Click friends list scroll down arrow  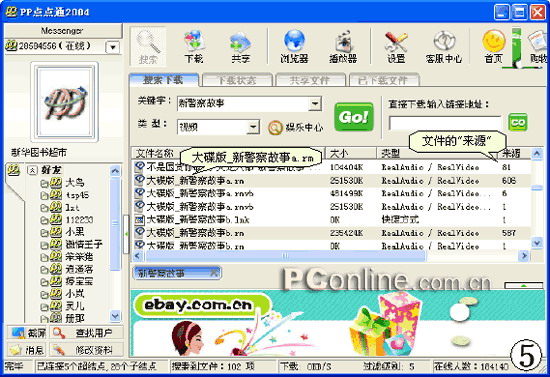115,316
